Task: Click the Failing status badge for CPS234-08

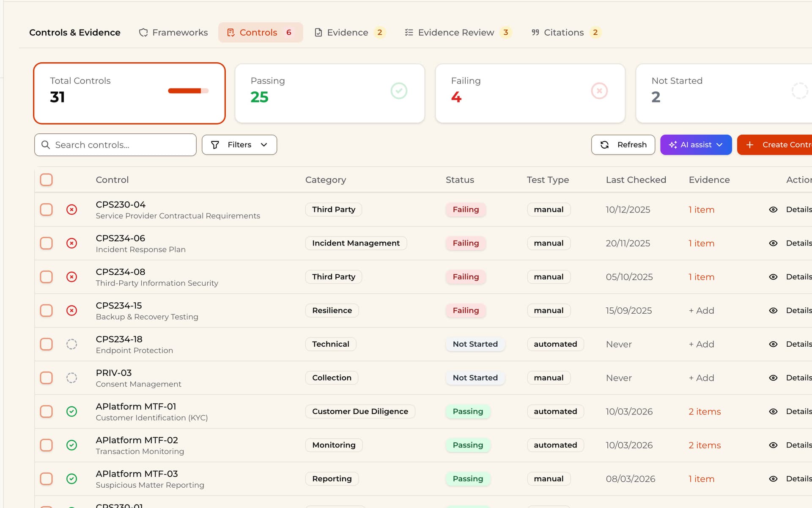Action: click(x=466, y=277)
